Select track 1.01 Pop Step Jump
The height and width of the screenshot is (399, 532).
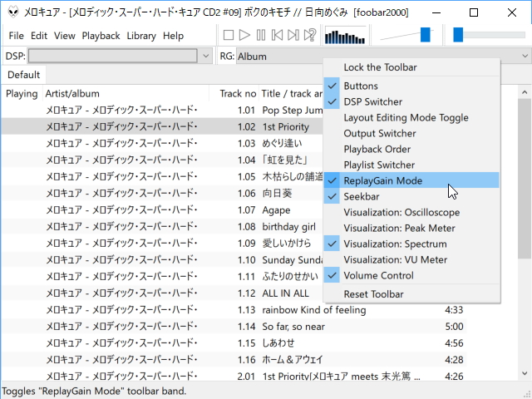tap(162, 110)
